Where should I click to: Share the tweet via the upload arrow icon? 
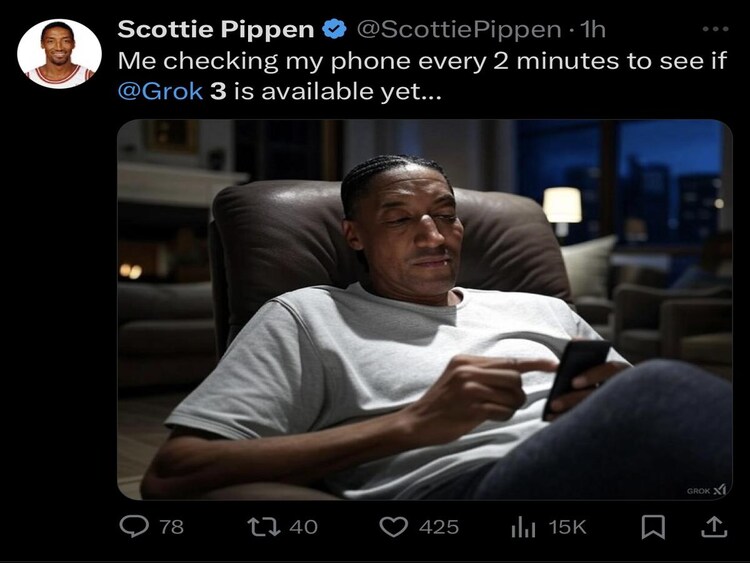[x=714, y=527]
